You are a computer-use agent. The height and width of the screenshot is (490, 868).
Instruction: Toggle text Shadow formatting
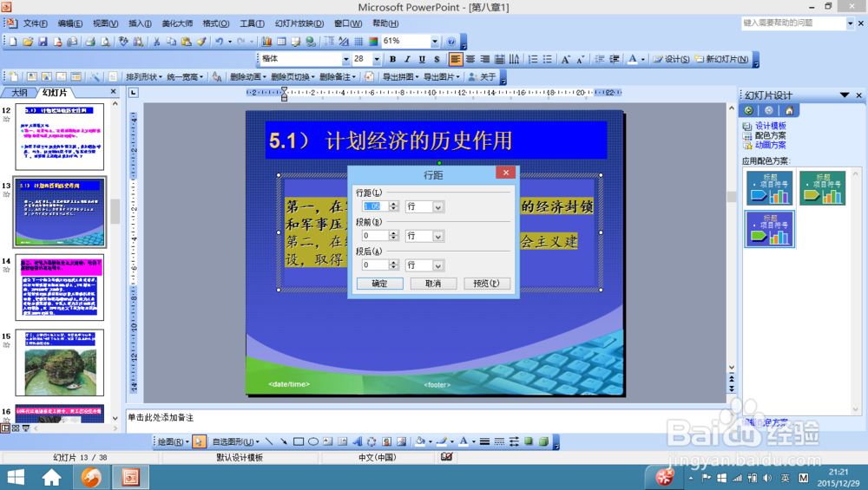[437, 59]
